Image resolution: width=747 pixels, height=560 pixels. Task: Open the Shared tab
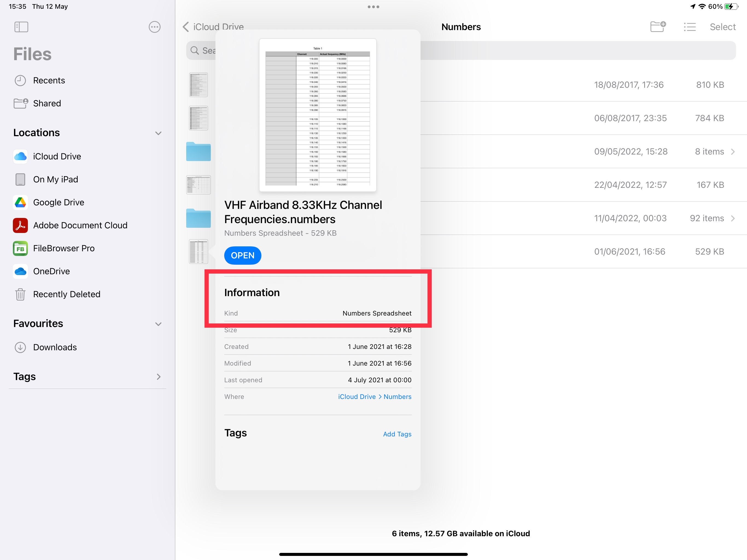[47, 103]
